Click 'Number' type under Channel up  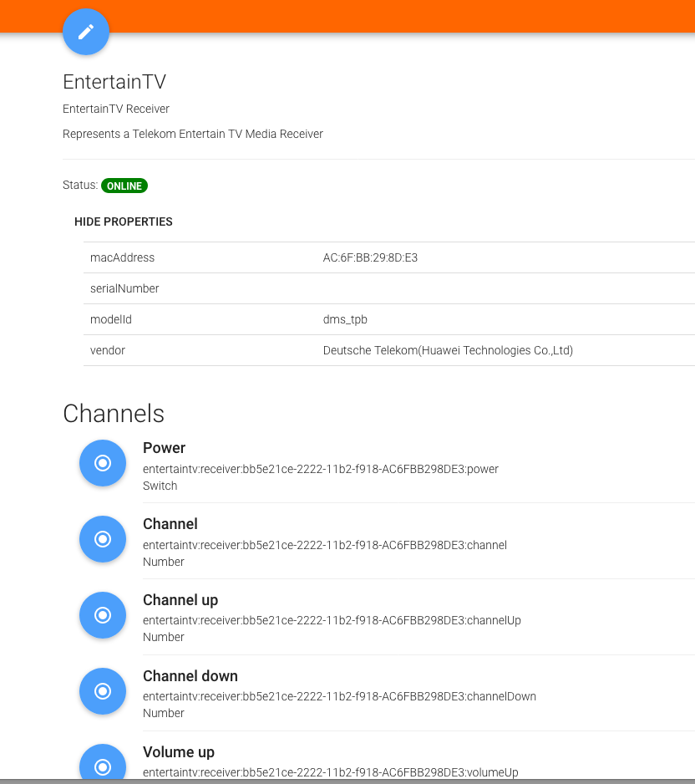[x=164, y=637]
